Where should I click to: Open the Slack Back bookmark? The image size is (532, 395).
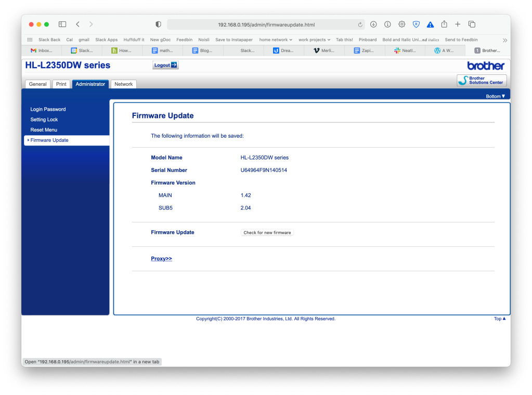[49, 39]
